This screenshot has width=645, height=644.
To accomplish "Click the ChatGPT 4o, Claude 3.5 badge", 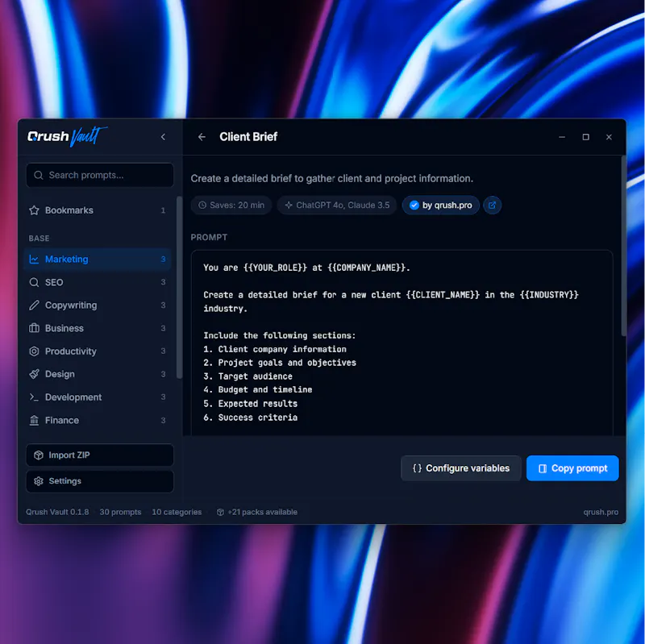I will pos(337,206).
